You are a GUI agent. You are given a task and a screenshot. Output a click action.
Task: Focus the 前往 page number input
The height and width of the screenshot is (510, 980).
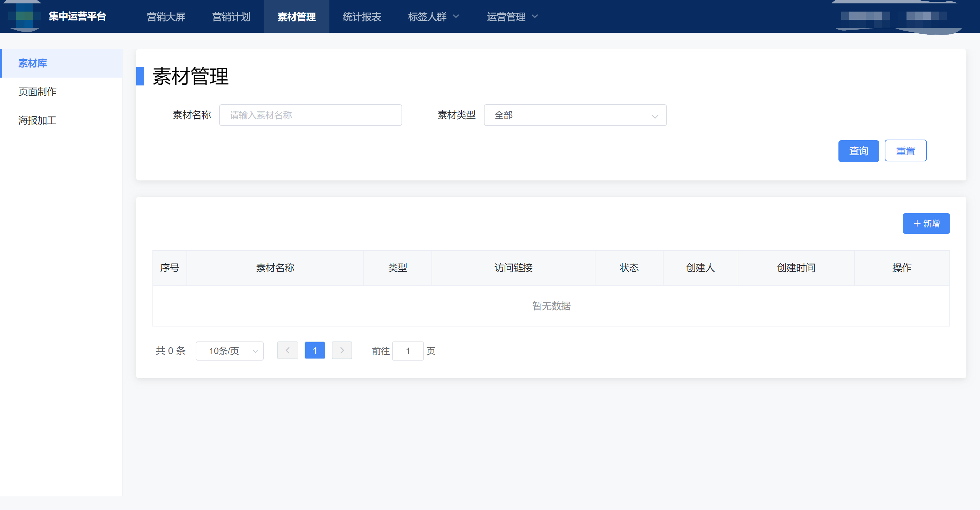pos(407,351)
